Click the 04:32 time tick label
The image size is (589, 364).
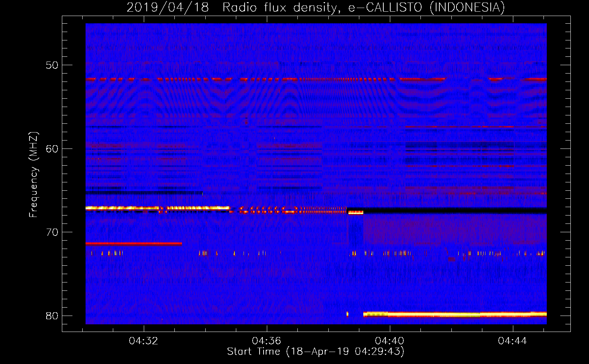click(x=143, y=341)
